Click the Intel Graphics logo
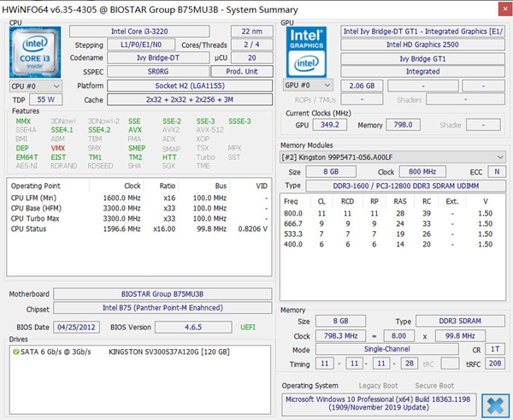 coord(308,51)
